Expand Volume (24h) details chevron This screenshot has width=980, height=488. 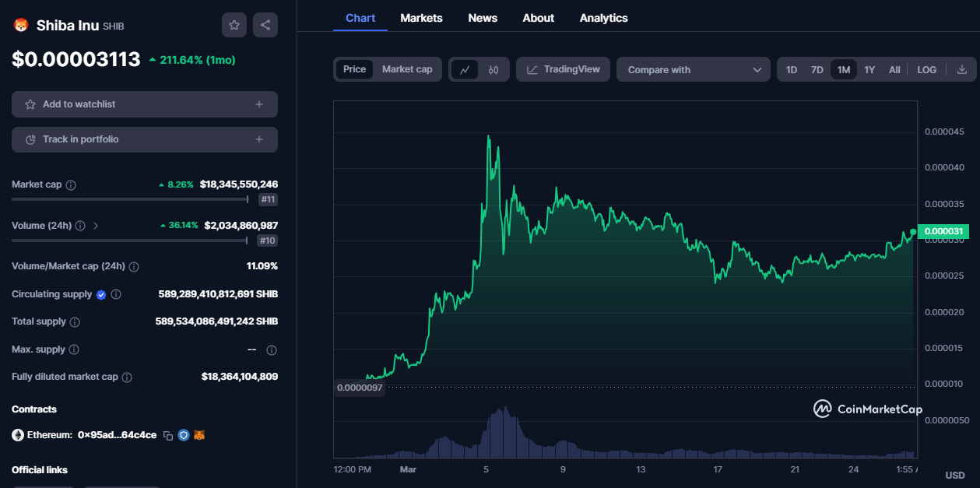[96, 226]
